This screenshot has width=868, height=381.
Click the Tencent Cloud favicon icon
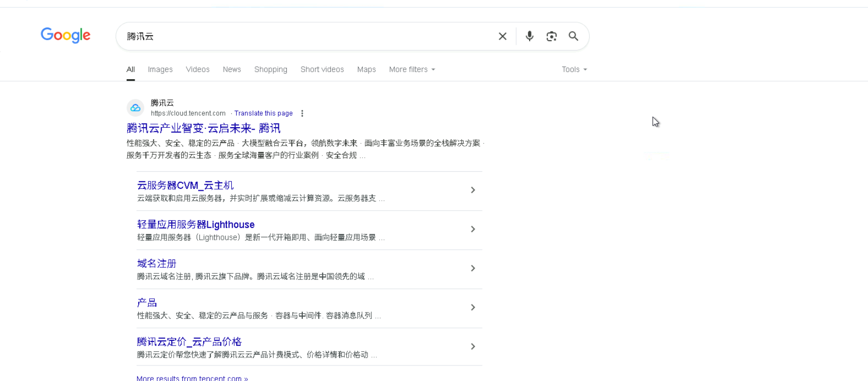click(x=135, y=108)
